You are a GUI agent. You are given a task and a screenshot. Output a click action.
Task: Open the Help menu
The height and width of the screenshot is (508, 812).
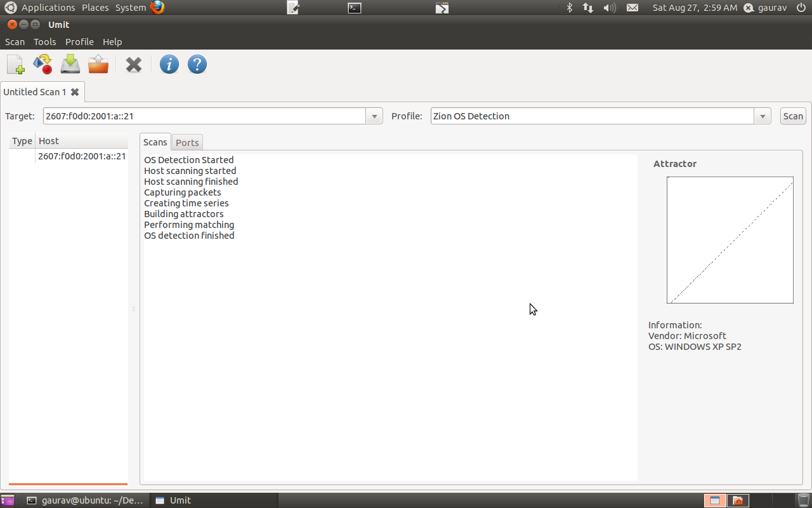click(112, 42)
